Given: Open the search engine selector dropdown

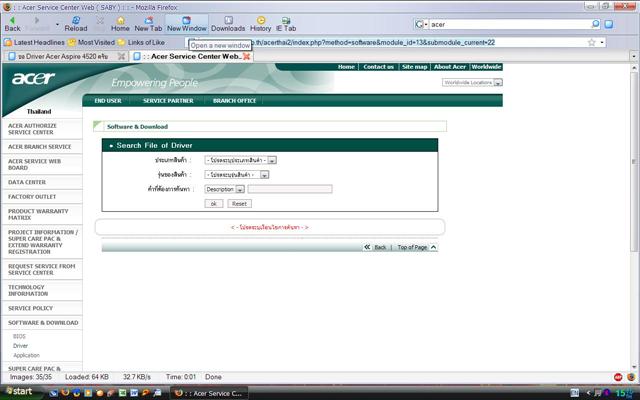Looking at the screenshot, I should tap(421, 24).
